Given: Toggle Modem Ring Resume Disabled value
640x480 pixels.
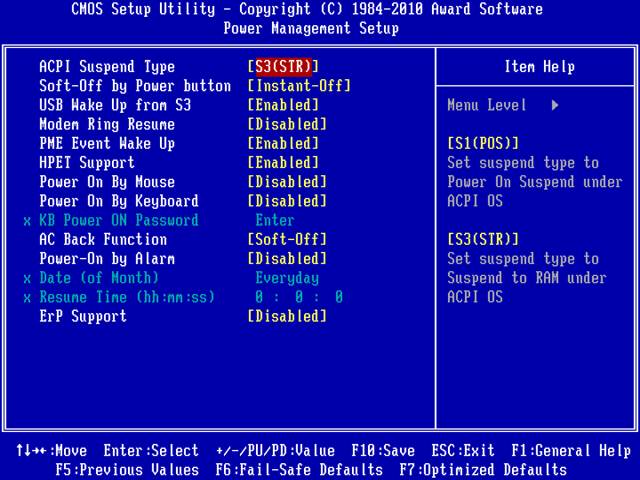Looking at the screenshot, I should (287, 125).
